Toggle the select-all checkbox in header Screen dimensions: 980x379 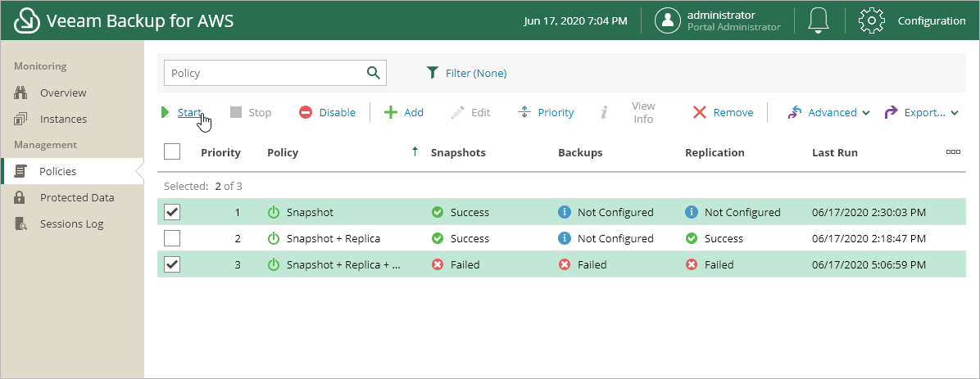[x=172, y=151]
